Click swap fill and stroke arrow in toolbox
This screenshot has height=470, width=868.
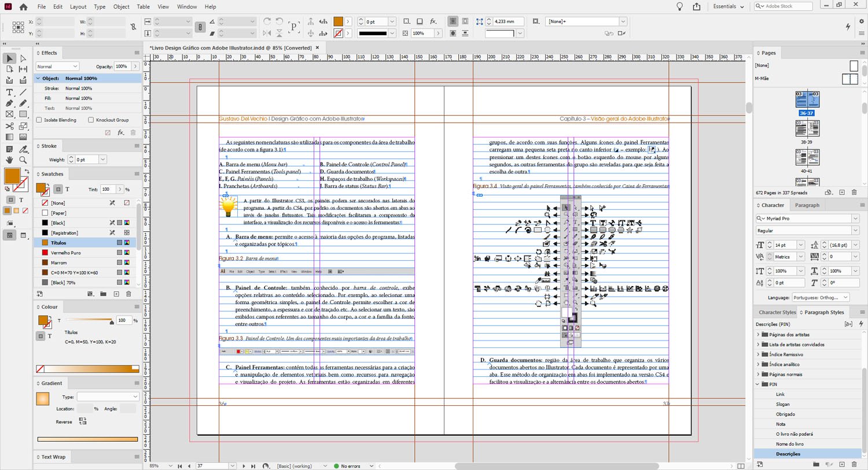click(27, 171)
